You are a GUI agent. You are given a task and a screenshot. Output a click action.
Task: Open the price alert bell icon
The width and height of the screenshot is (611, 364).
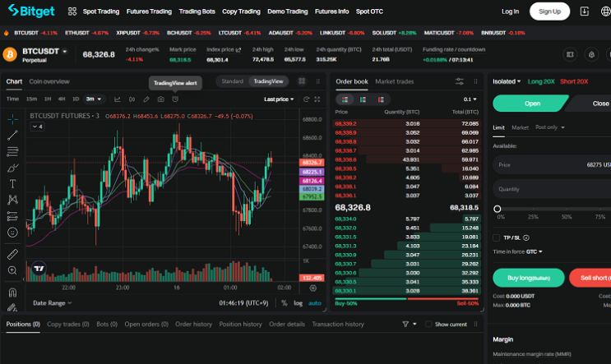[x=591, y=54]
